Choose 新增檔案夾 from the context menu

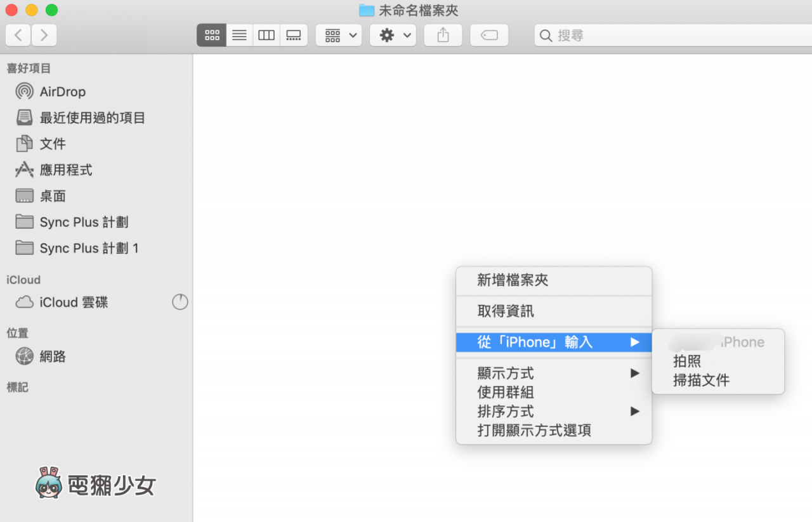(554, 280)
